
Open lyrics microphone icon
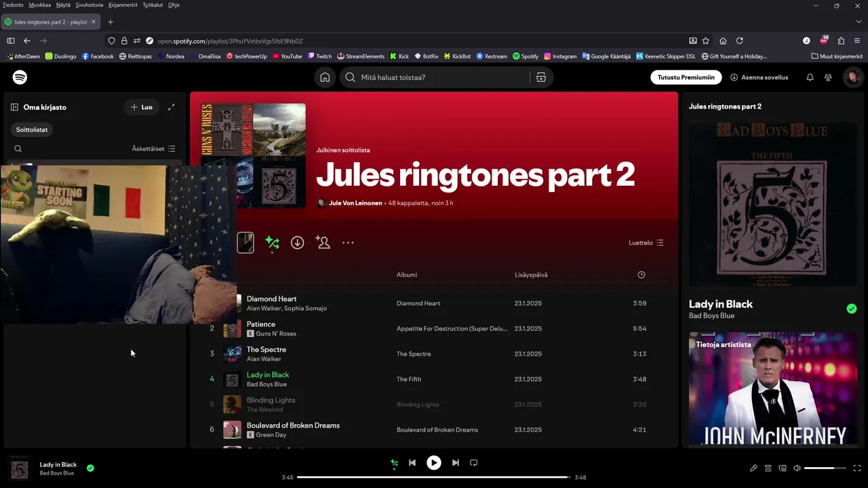pyautogui.click(x=753, y=468)
